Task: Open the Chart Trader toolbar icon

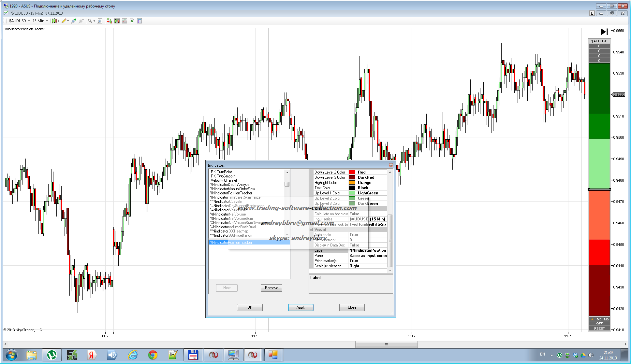Action: [109, 21]
